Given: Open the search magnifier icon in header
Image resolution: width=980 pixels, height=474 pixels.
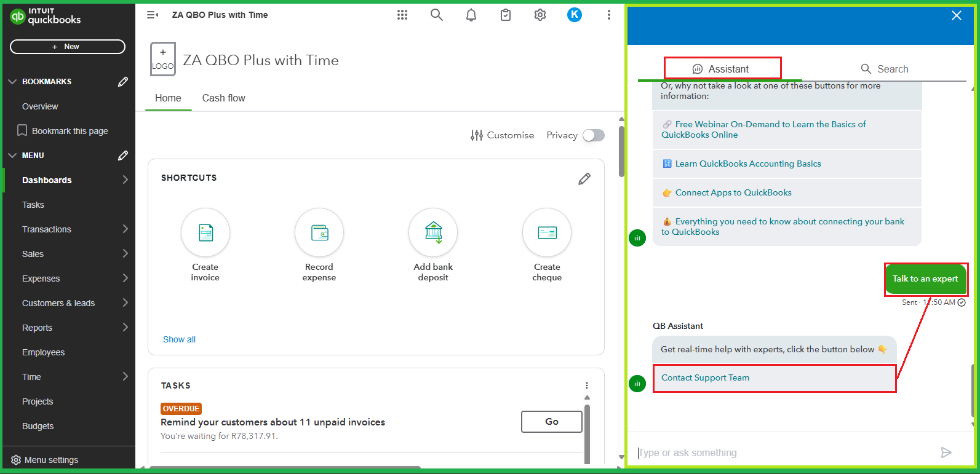Looking at the screenshot, I should (x=437, y=15).
